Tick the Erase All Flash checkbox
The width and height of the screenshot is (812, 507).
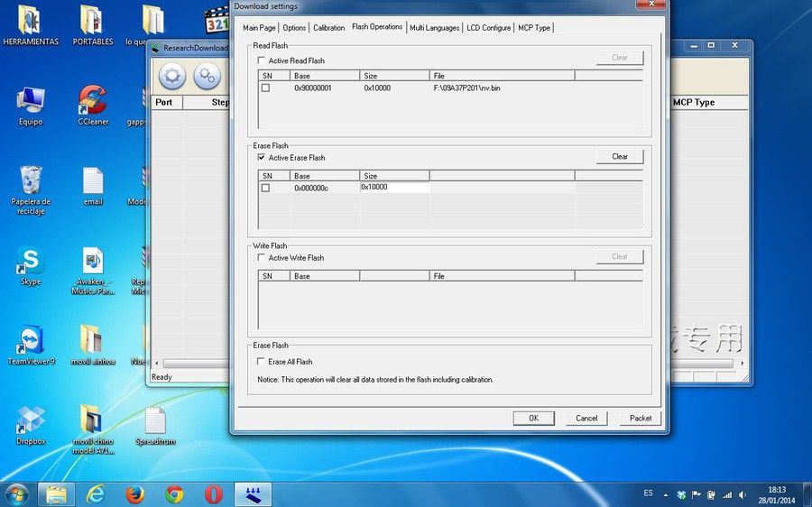[262, 362]
